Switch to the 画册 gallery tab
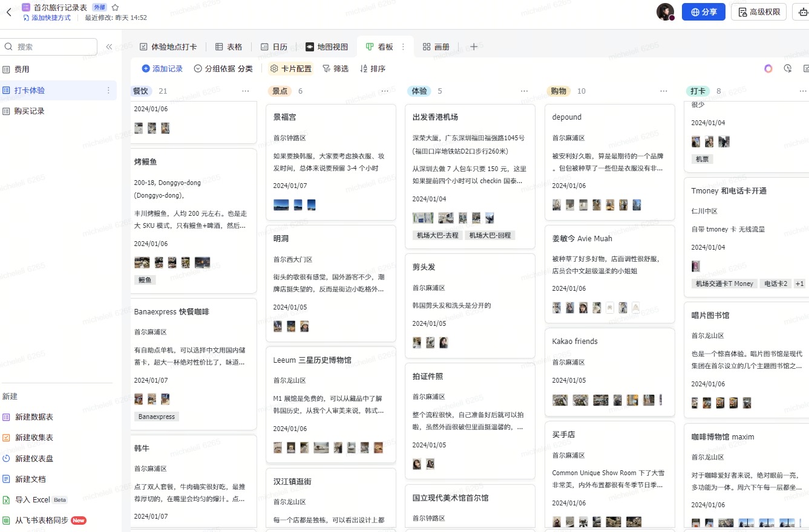The width and height of the screenshot is (809, 532). pos(436,47)
